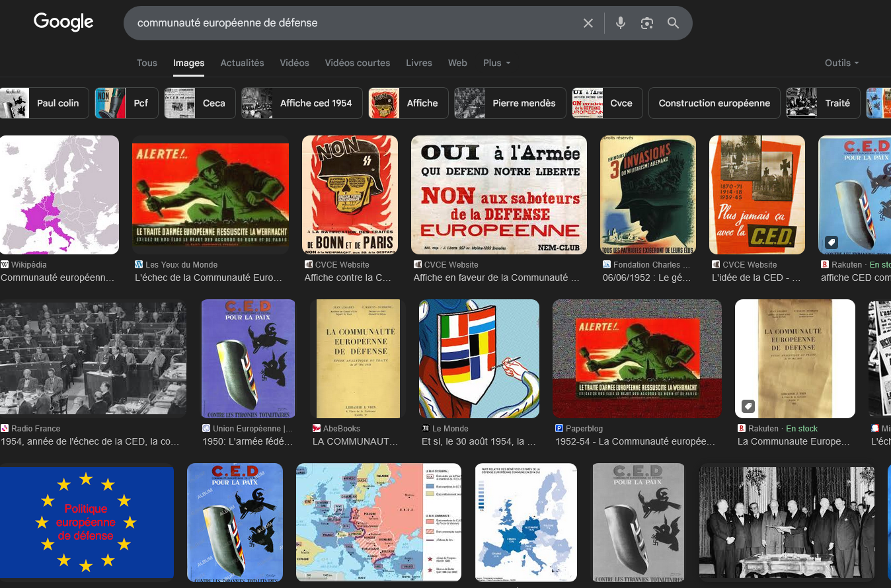Click CVCE favicon above 'Affiche contre la C...'

click(x=309, y=264)
